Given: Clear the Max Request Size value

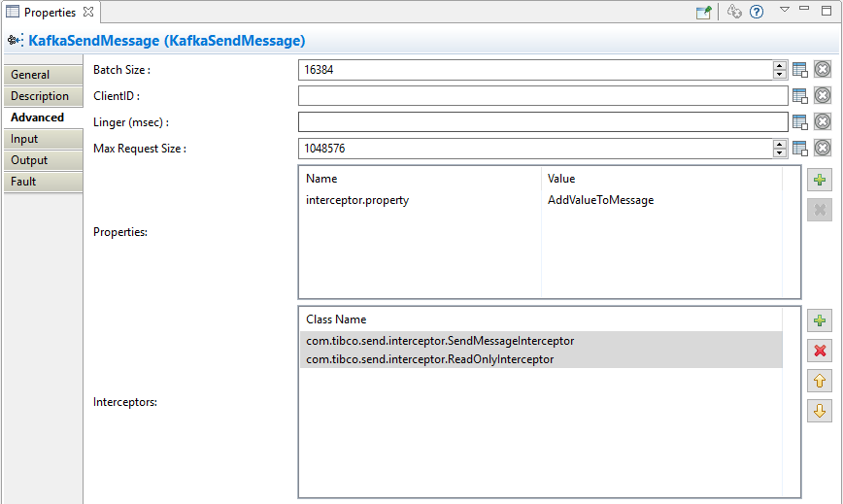Looking at the screenshot, I should tap(822, 148).
